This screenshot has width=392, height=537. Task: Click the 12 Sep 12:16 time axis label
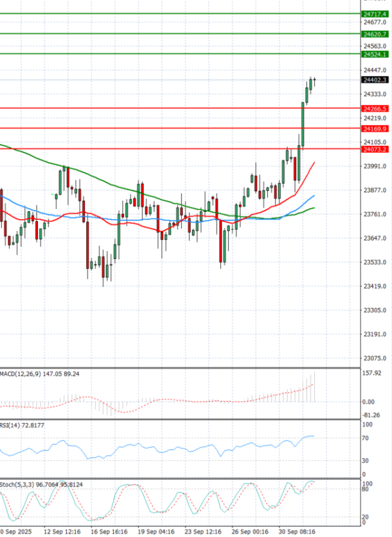coord(62,531)
